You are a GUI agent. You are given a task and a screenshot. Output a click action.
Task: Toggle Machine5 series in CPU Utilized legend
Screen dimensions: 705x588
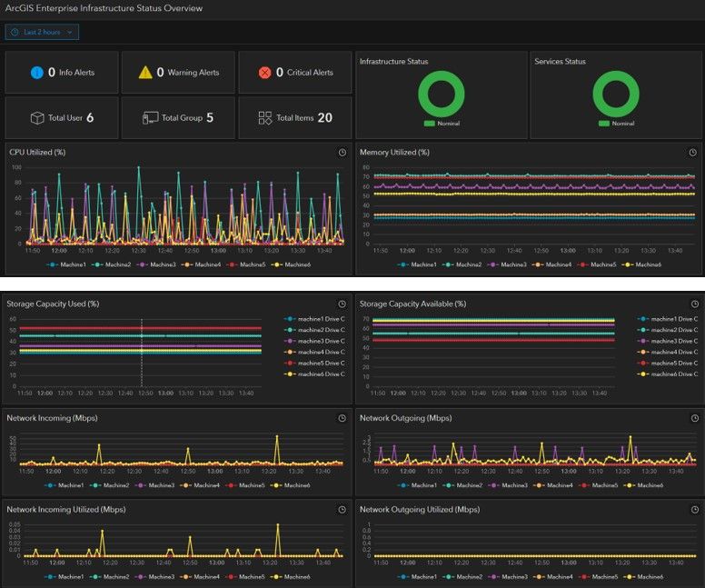coord(246,264)
